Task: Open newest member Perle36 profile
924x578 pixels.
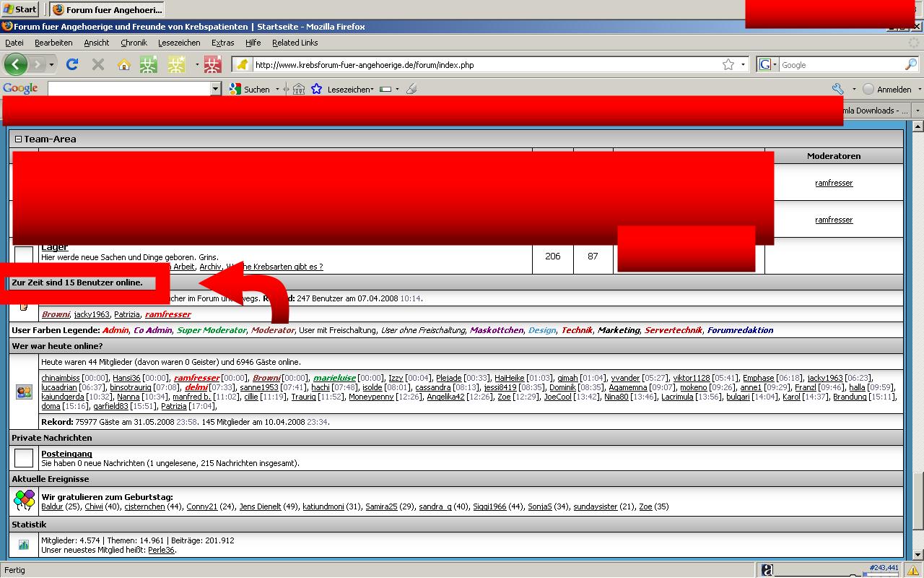Action: [161, 550]
